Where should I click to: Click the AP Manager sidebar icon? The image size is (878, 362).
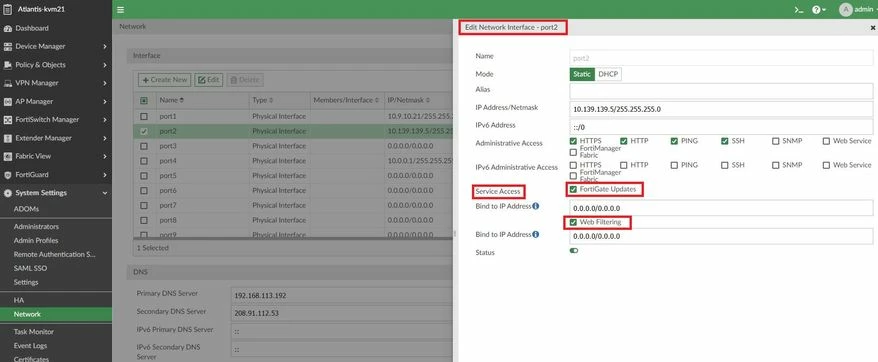point(8,101)
